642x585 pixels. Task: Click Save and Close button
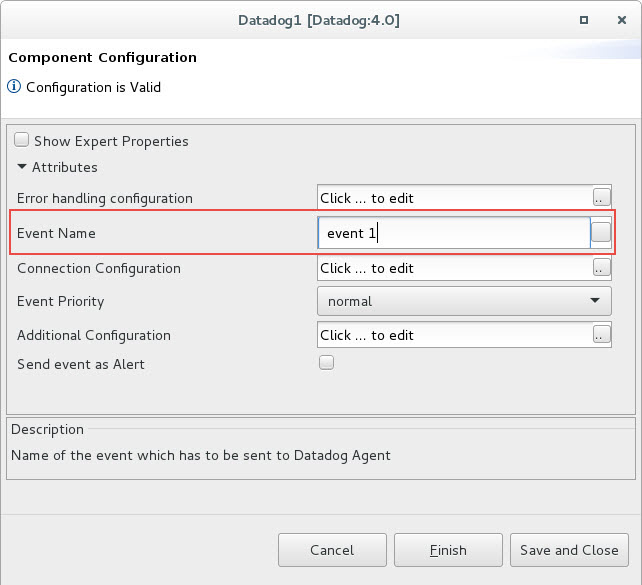(x=569, y=550)
